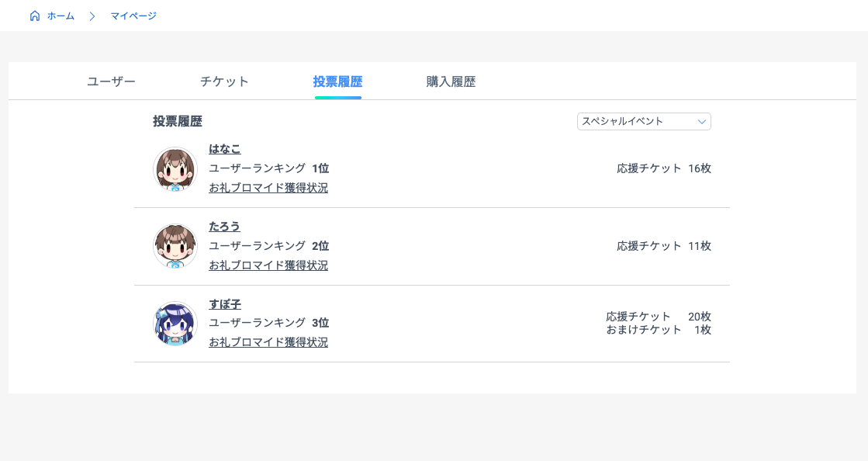Screen dimensions: 868x461
Task: Click the dropdown chevron arrow
Action: tap(702, 122)
